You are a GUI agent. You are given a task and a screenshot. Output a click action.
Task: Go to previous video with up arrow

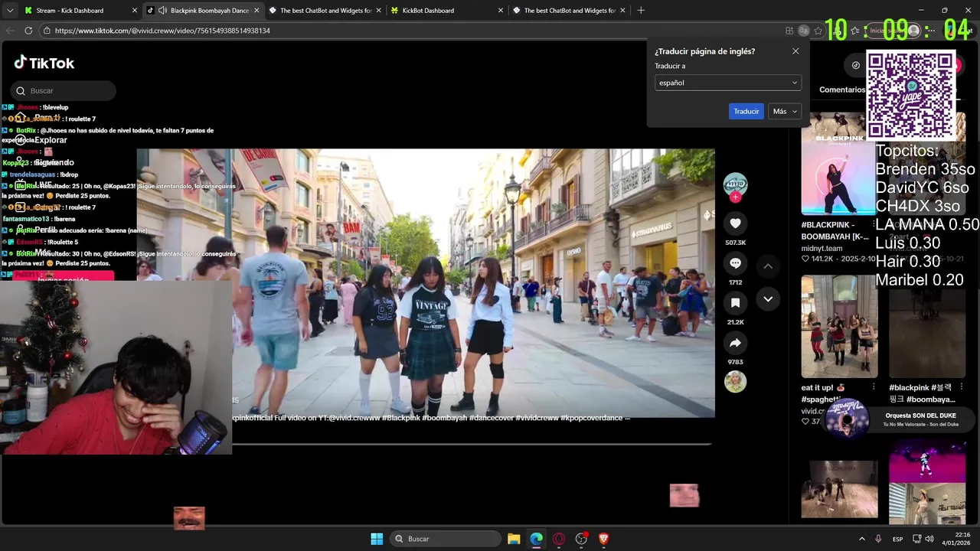pyautogui.click(x=768, y=266)
